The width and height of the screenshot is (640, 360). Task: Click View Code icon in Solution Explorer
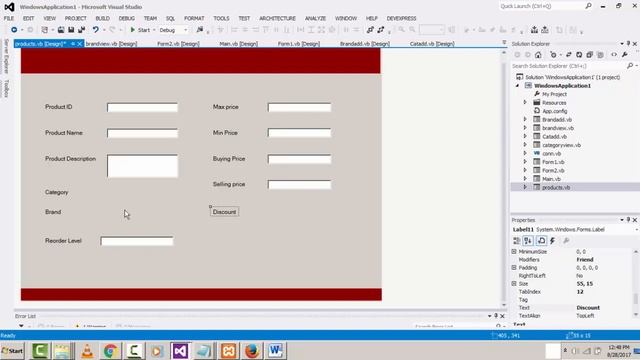tap(614, 55)
